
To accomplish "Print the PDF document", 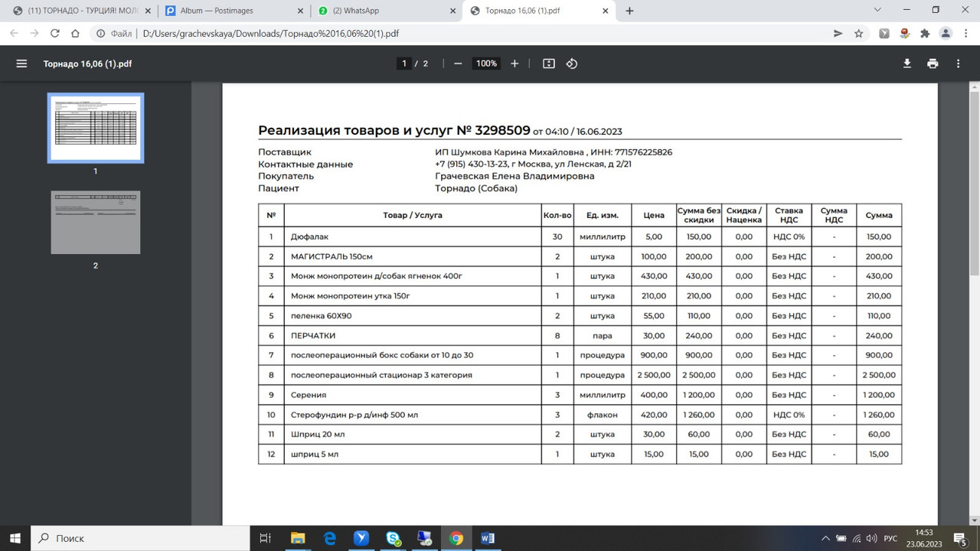I will pyautogui.click(x=933, y=64).
